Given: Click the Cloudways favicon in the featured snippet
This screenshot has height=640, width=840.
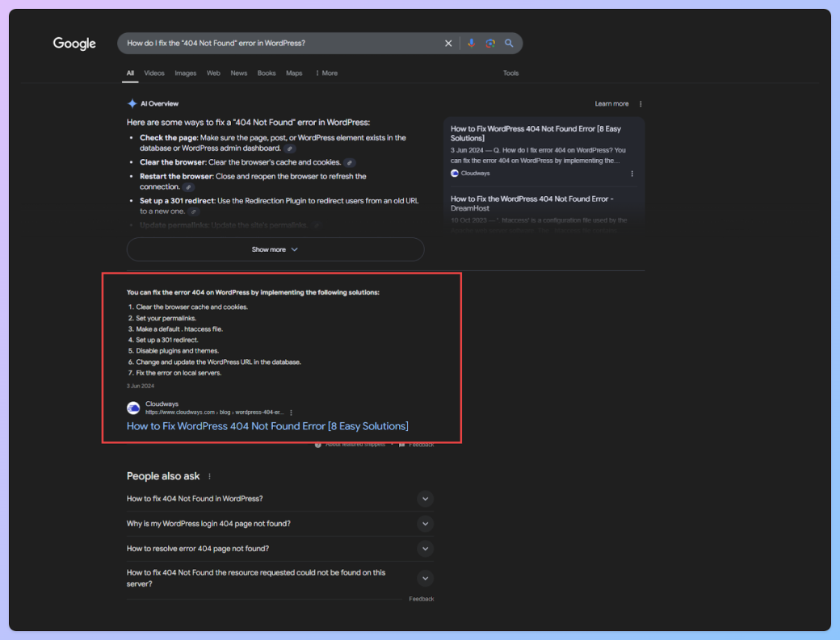Looking at the screenshot, I should (133, 408).
